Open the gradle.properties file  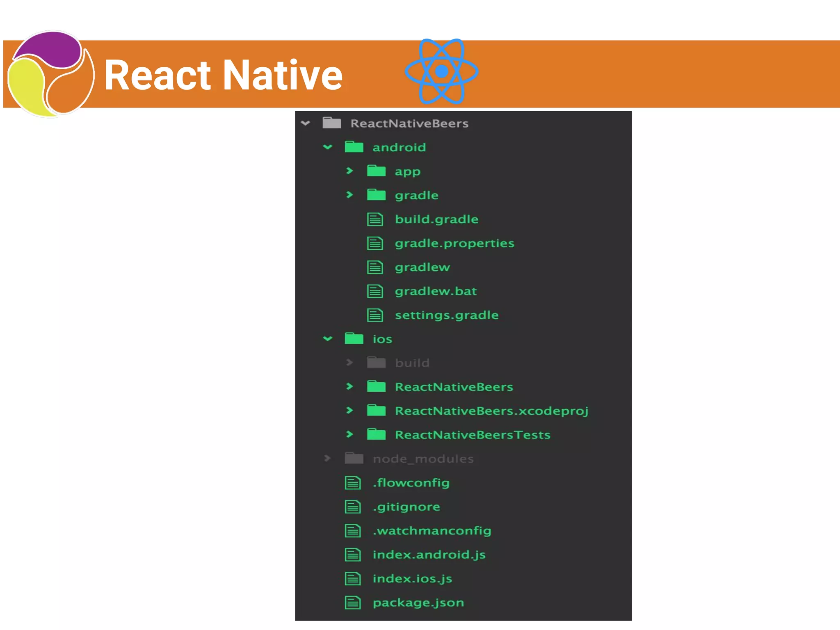pos(454,244)
